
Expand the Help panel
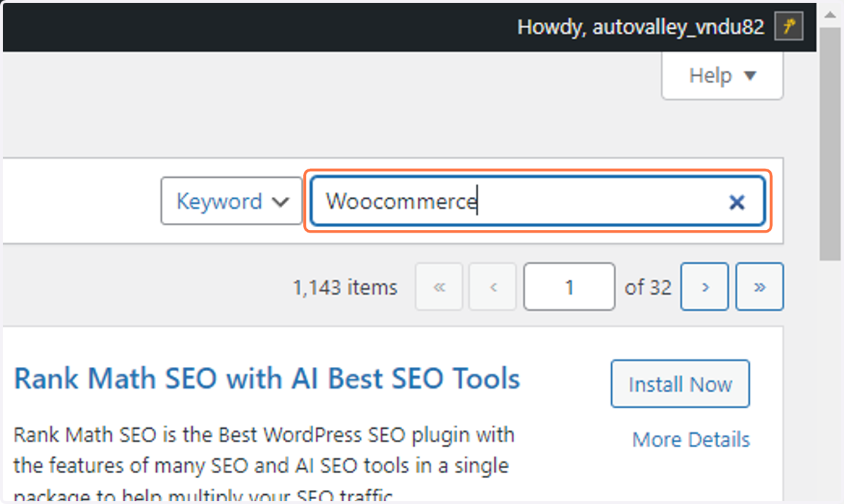pyautogui.click(x=722, y=75)
